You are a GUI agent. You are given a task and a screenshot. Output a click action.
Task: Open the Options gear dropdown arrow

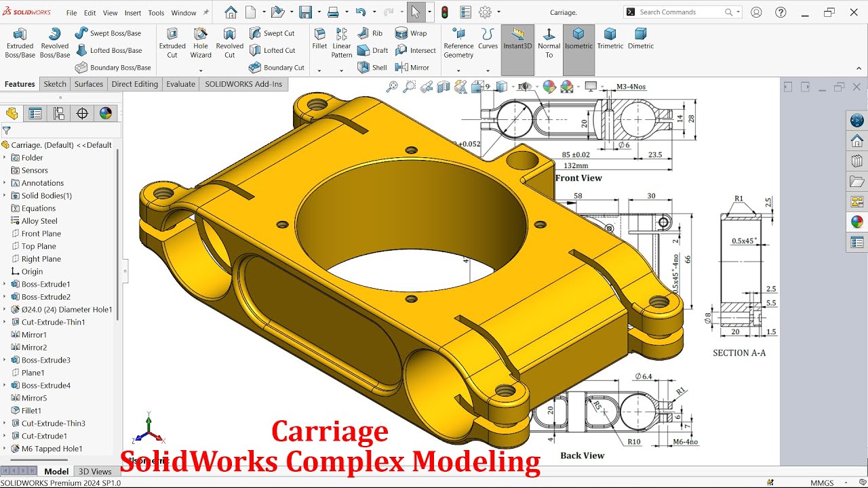click(x=499, y=12)
